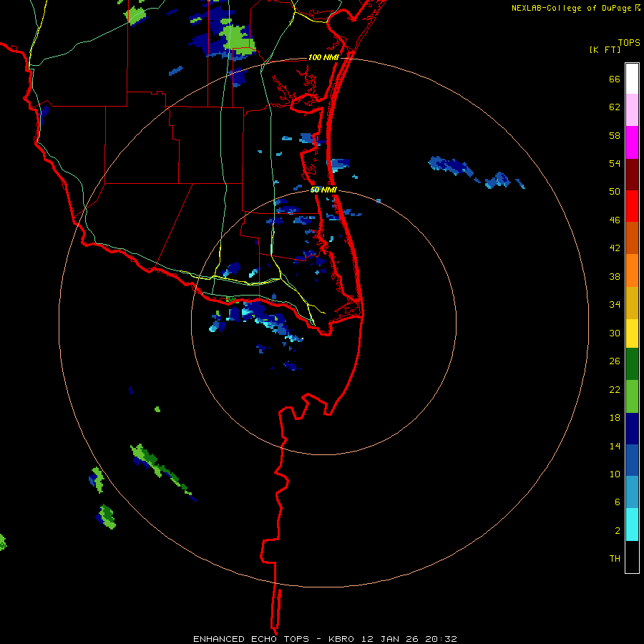644x644 pixels.
Task: Click the legend value 22
Action: point(615,390)
